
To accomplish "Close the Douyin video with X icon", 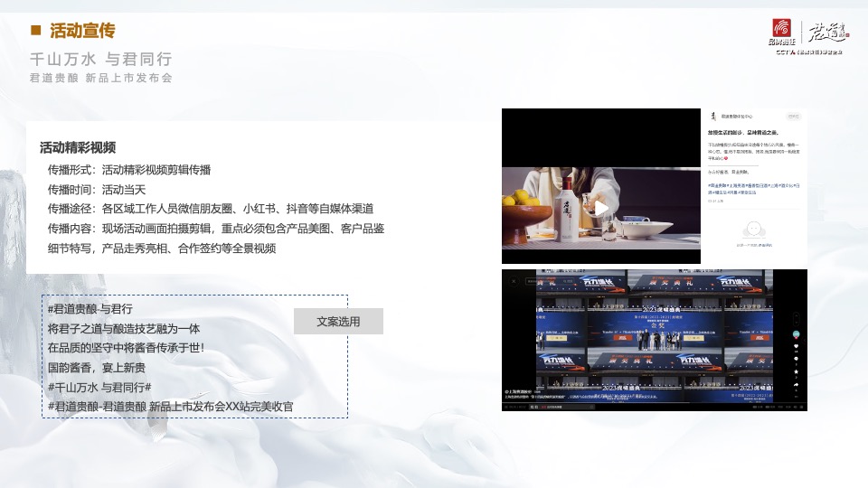I will pos(514,282).
